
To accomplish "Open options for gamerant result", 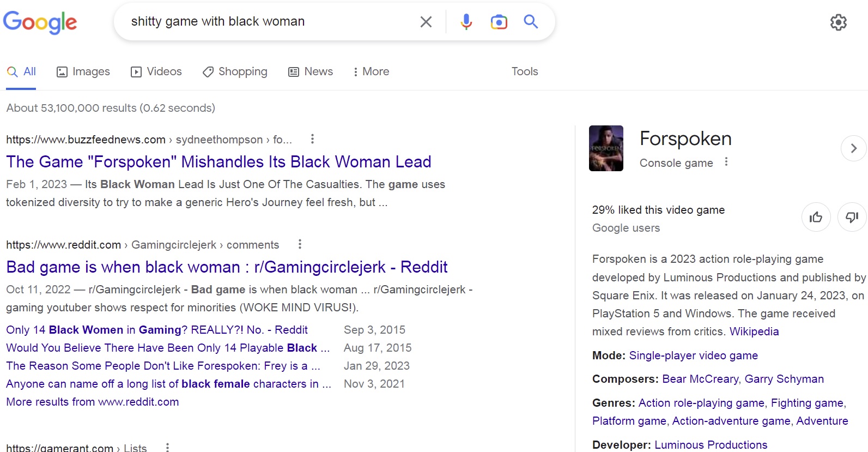I will (167, 447).
